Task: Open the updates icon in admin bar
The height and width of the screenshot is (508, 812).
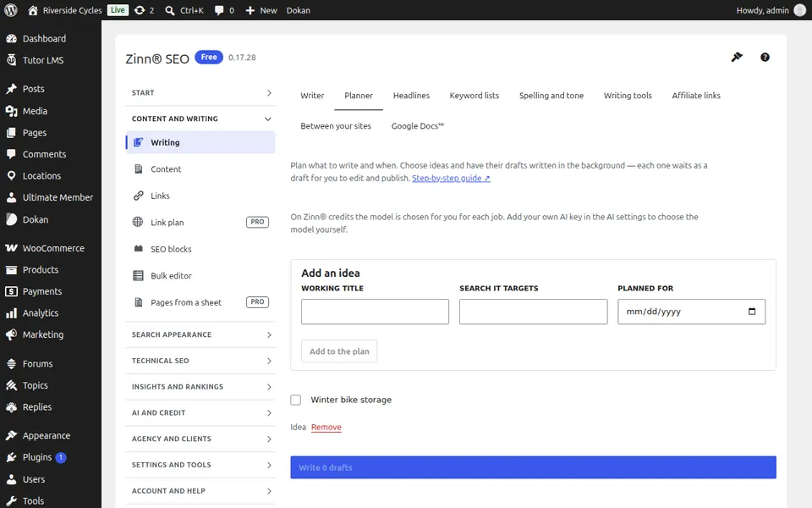Action: (x=144, y=10)
